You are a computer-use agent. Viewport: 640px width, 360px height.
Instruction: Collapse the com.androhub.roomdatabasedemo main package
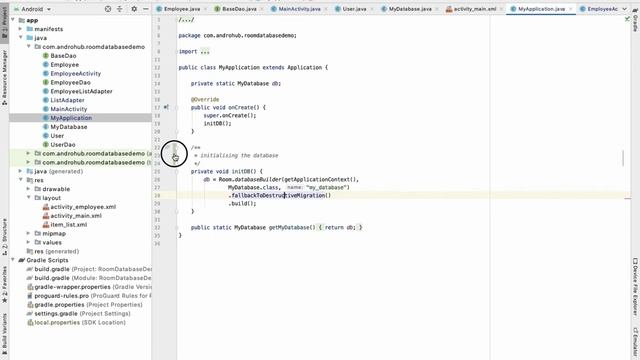tap(29, 47)
